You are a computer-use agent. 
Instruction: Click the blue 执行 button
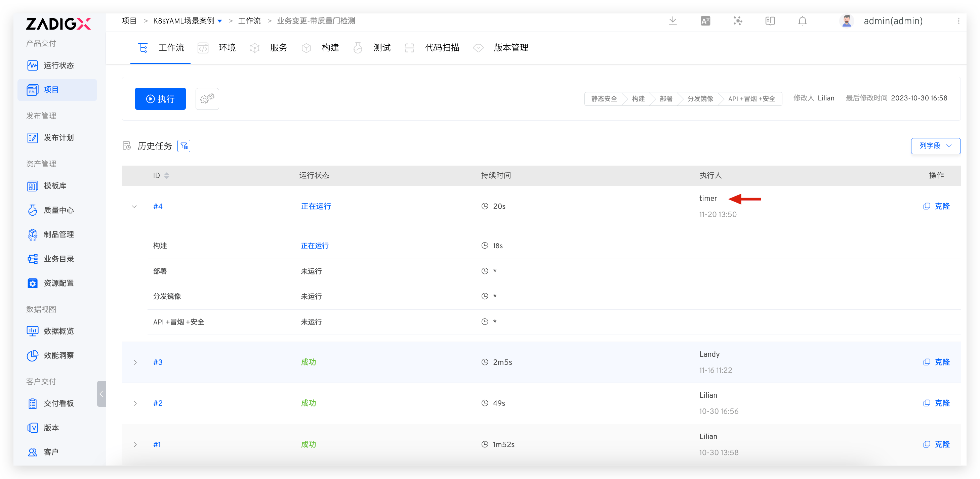(160, 98)
